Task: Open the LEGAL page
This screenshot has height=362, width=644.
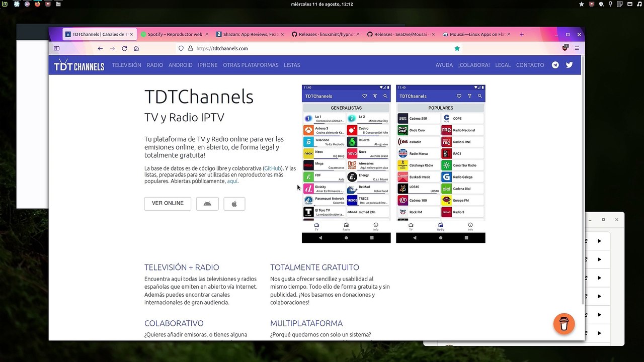Action: [503, 65]
